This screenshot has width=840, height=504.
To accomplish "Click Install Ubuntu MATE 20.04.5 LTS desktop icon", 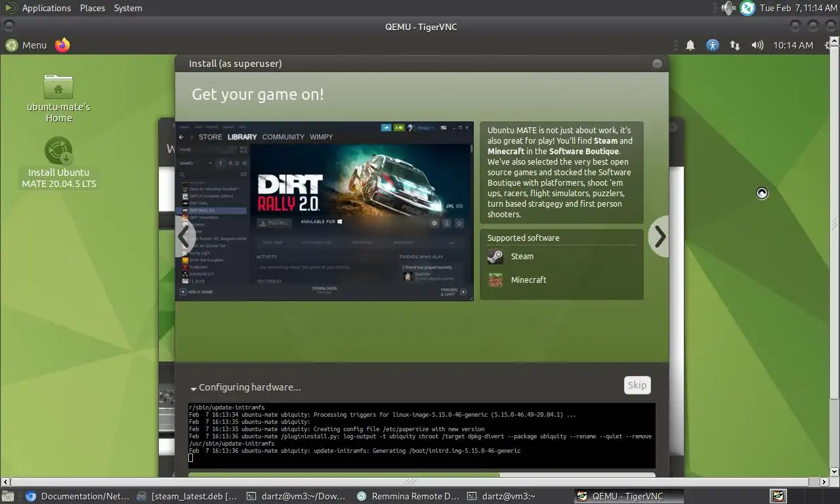I will (x=59, y=163).
